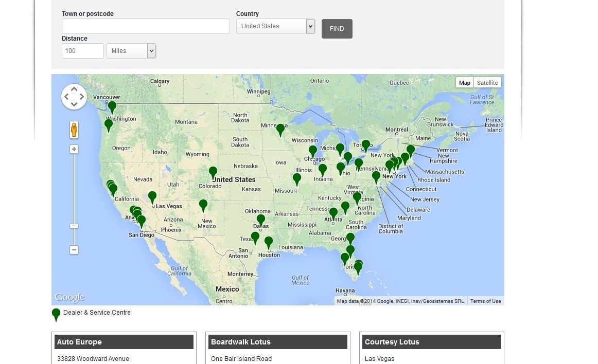
Task: Zoom out using the map minus button
Action: click(x=74, y=250)
